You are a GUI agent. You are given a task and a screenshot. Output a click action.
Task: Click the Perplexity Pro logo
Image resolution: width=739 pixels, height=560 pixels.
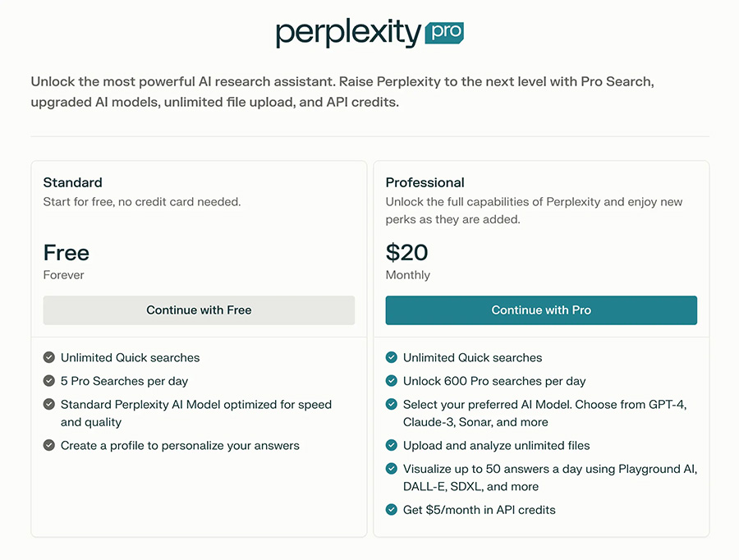pyautogui.click(x=369, y=33)
